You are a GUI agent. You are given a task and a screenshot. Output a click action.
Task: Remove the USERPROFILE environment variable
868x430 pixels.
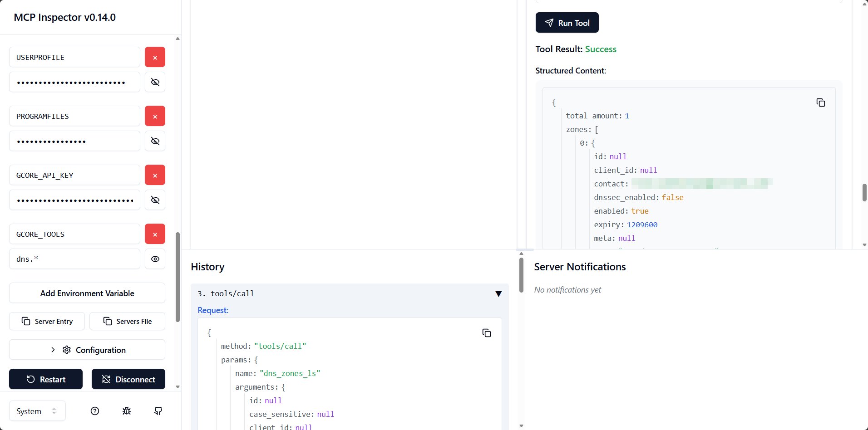point(155,57)
